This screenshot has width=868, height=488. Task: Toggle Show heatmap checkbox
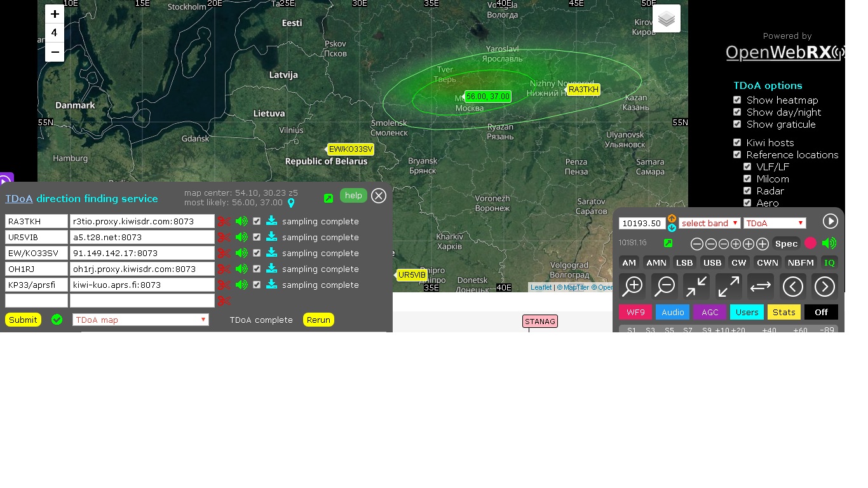point(737,100)
